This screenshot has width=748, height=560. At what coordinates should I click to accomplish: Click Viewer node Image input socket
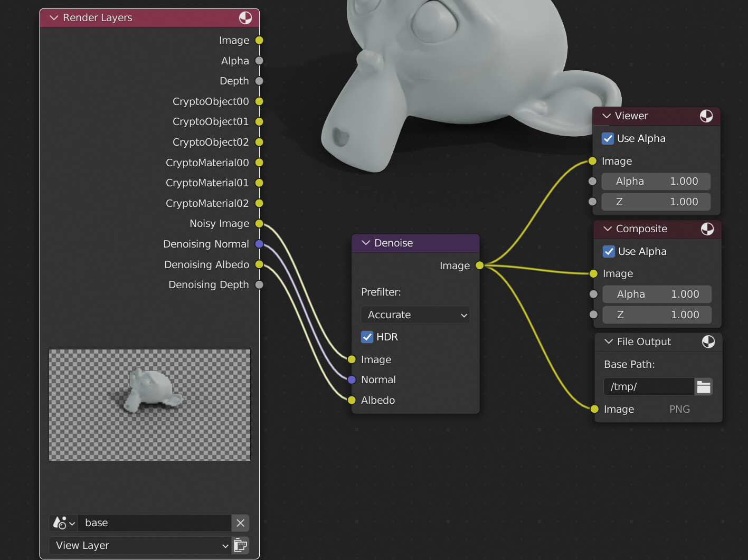(x=592, y=161)
